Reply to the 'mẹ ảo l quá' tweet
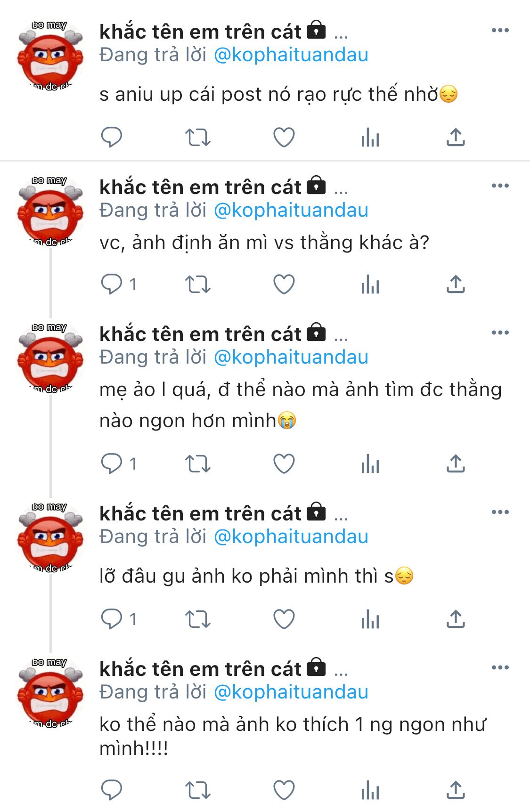530x812 pixels. [112, 463]
